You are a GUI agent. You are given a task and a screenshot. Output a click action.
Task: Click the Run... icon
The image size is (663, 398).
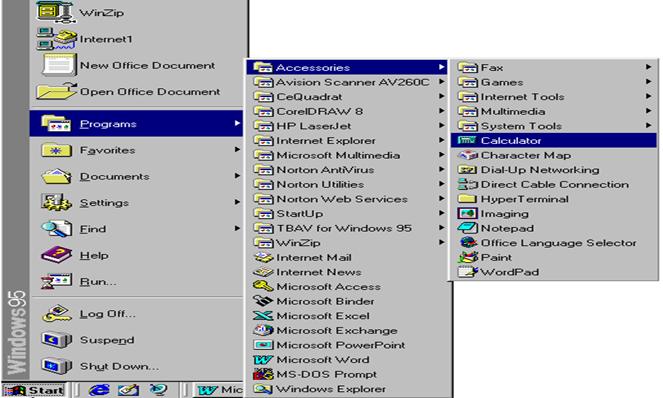pyautogui.click(x=57, y=281)
